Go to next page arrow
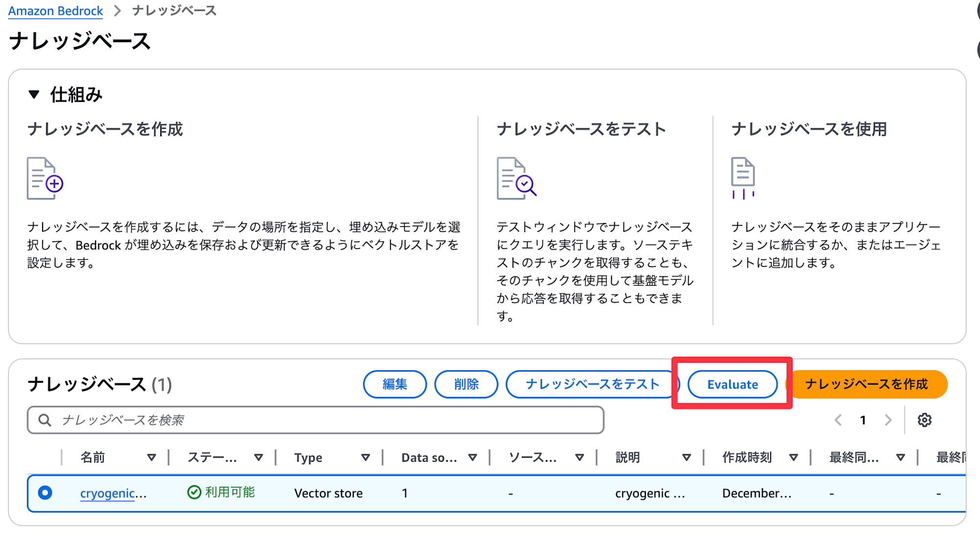This screenshot has width=980, height=543. point(888,420)
